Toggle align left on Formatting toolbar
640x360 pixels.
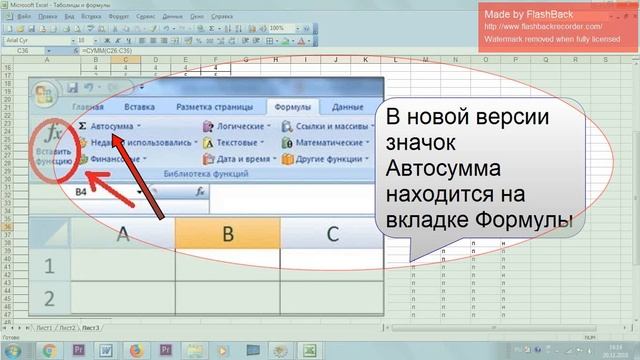pyautogui.click(x=142, y=41)
